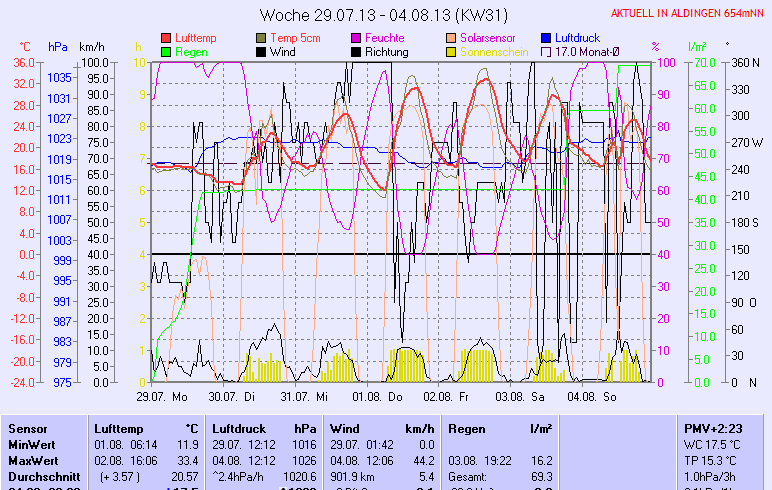Click the green Regen legend square
The width and height of the screenshot is (772, 490).
click(x=166, y=51)
